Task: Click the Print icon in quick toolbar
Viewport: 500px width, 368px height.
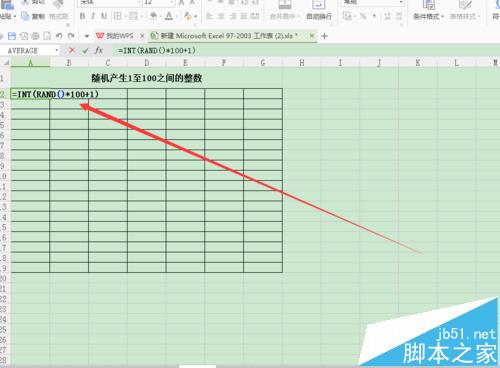Action: [x=35, y=36]
